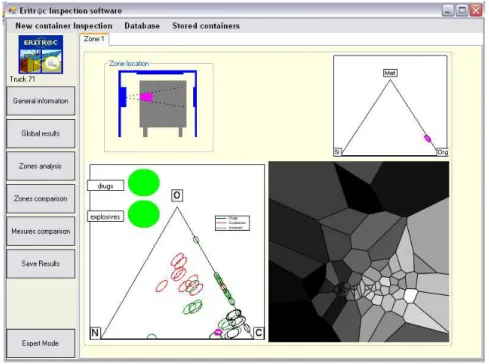Click the General information button
The width and height of the screenshot is (489, 364).
41,101
